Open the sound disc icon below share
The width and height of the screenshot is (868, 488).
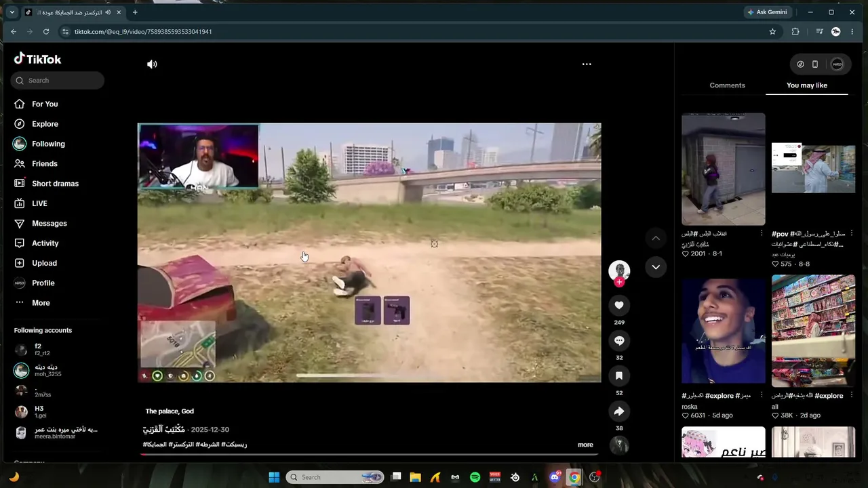click(619, 445)
